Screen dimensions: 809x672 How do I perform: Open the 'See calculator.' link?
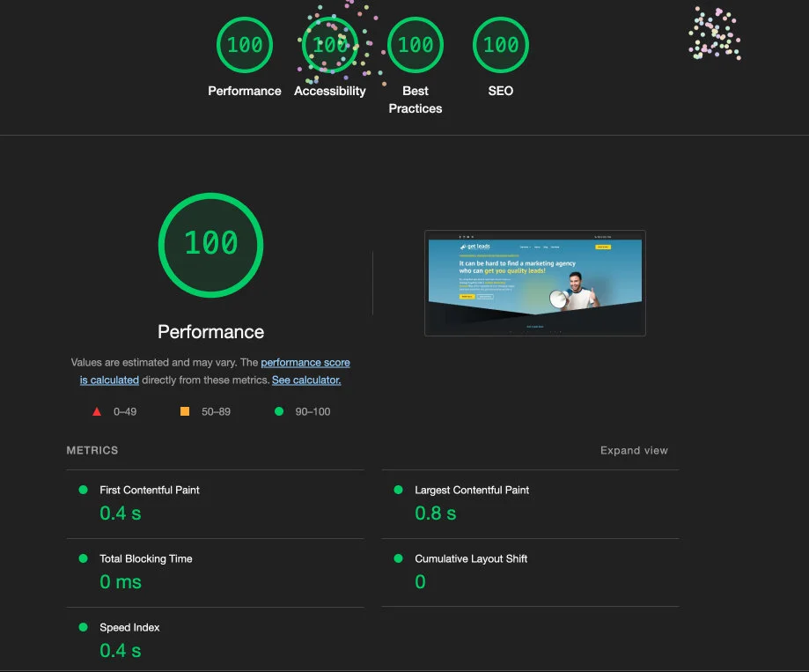coord(306,380)
